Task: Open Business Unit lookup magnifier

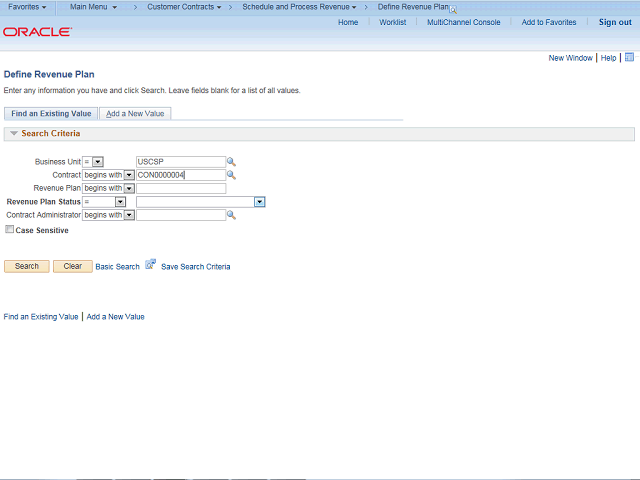Action: (231, 162)
